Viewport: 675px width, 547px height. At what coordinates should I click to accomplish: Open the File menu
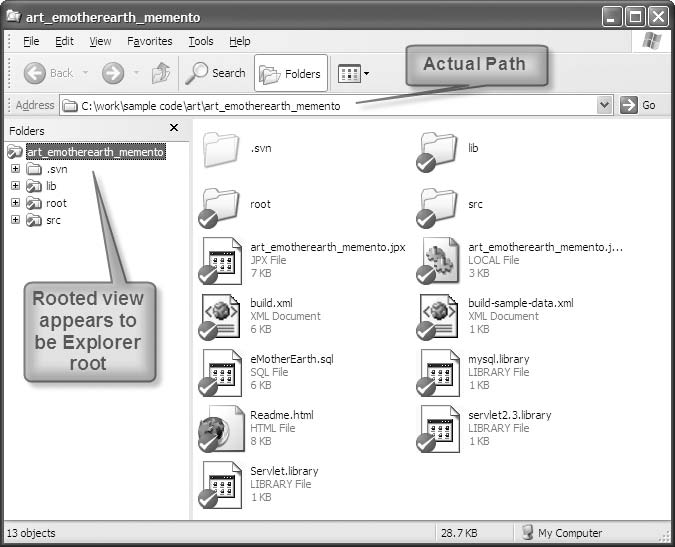31,41
